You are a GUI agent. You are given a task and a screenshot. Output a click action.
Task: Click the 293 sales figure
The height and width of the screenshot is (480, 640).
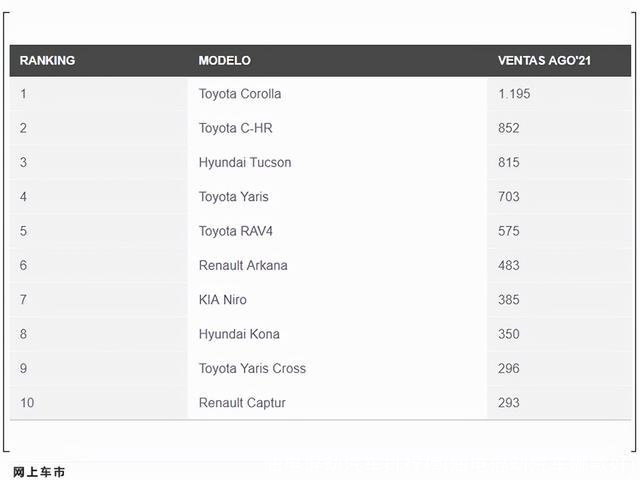tap(509, 402)
